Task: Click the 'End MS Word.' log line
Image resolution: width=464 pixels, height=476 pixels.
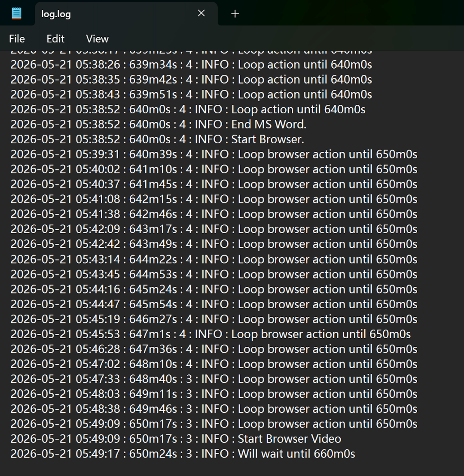Action: coord(158,124)
